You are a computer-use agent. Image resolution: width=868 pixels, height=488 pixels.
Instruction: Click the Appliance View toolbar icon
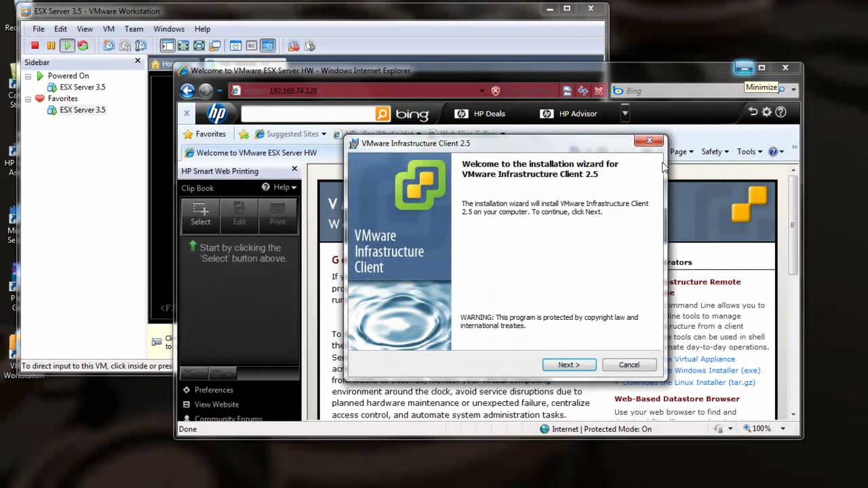coord(252,46)
